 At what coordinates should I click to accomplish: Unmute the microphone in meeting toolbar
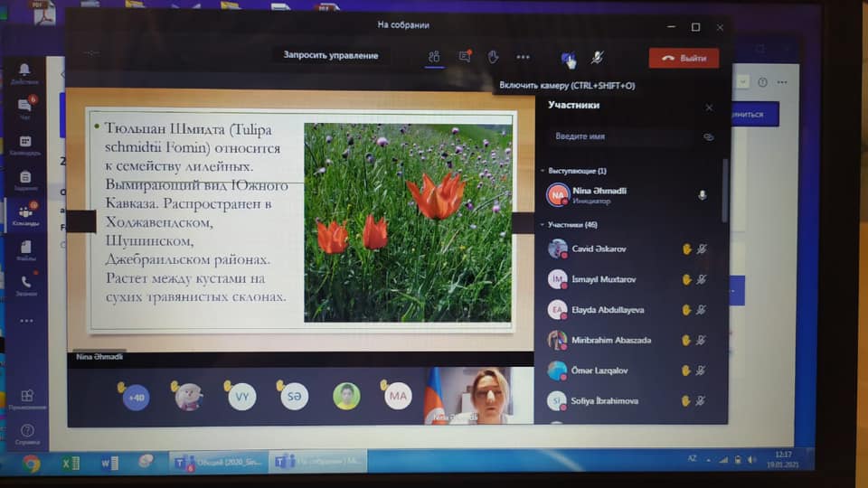pyautogui.click(x=597, y=58)
